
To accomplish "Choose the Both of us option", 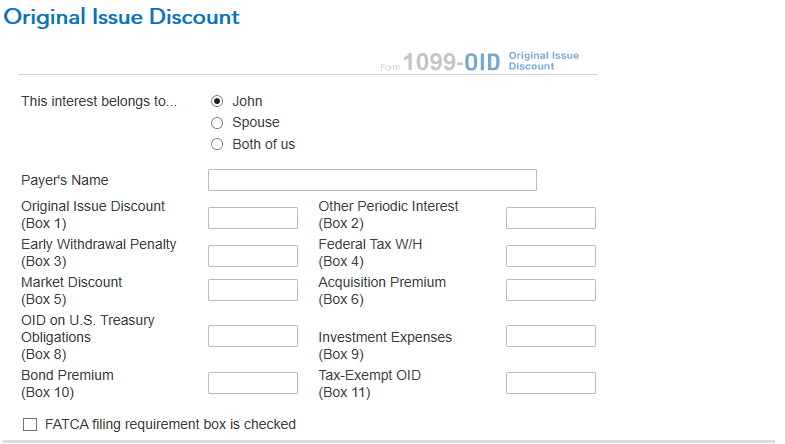I will pyautogui.click(x=217, y=144).
